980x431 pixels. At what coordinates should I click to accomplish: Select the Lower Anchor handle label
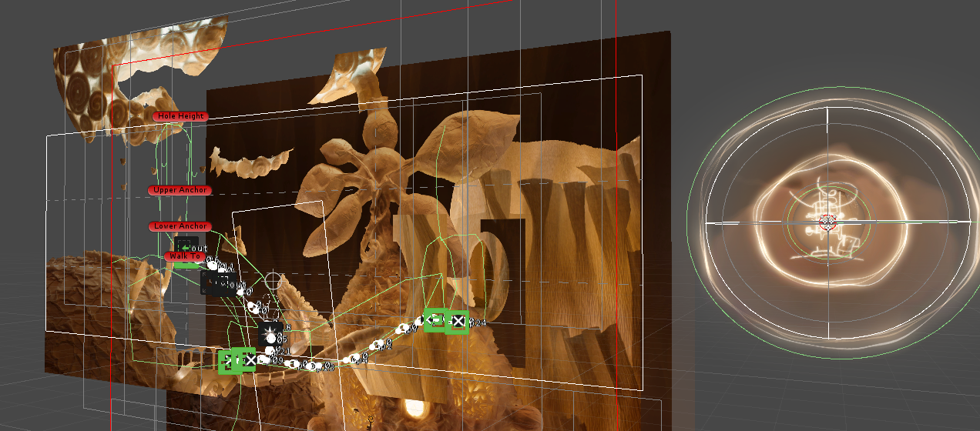coord(180,226)
